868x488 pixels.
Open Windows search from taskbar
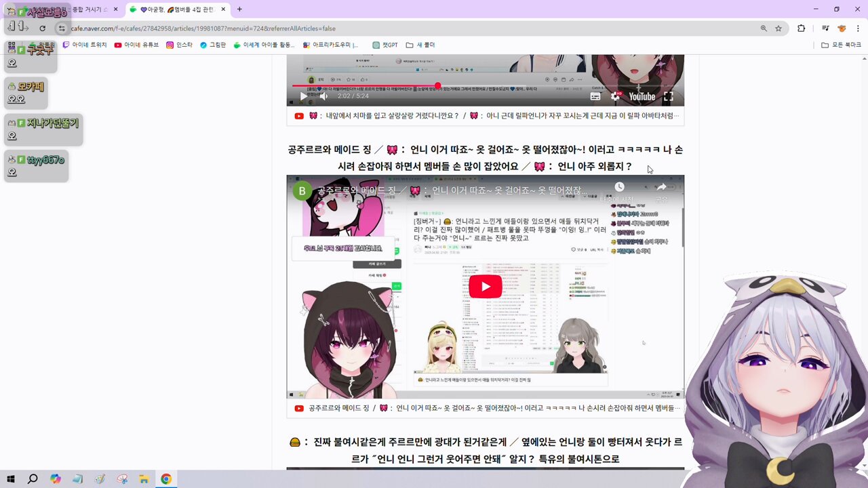33,479
